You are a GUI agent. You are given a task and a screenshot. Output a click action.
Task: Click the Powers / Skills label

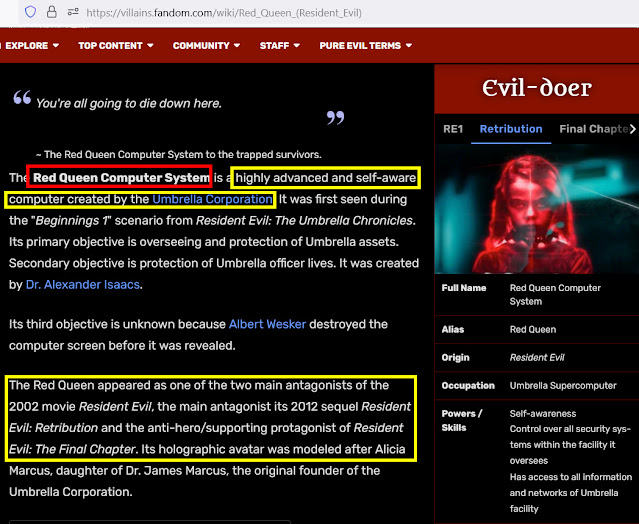(x=462, y=421)
